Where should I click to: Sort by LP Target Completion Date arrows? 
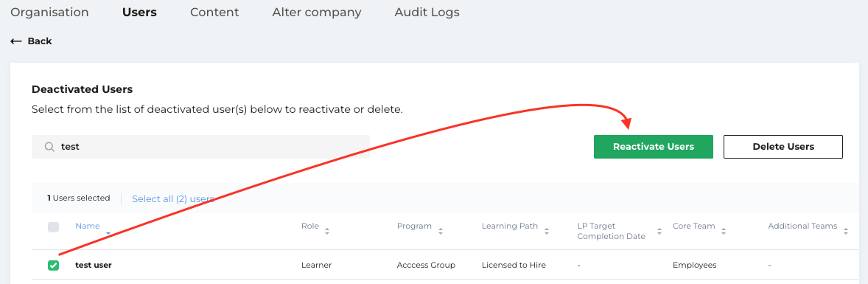[x=659, y=232]
